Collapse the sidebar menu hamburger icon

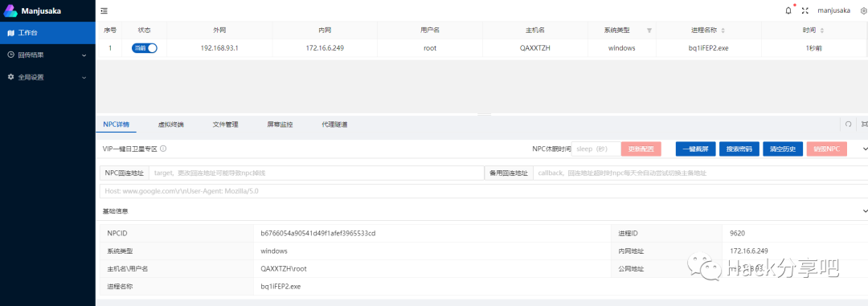[x=104, y=10]
